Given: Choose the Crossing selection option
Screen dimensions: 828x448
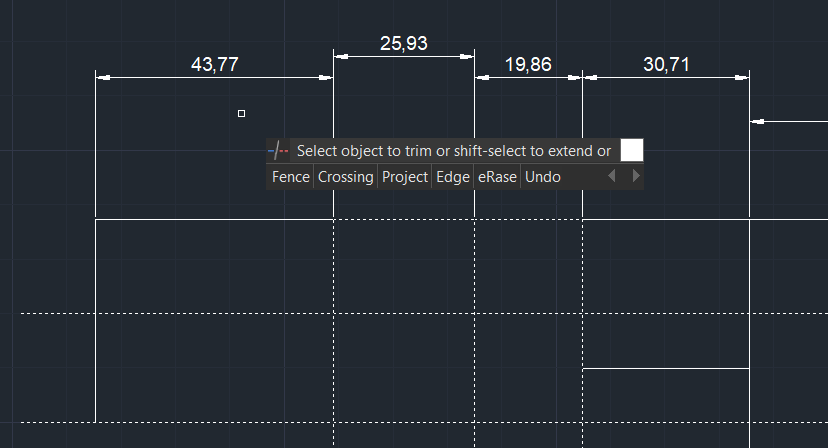Looking at the screenshot, I should 345,177.
